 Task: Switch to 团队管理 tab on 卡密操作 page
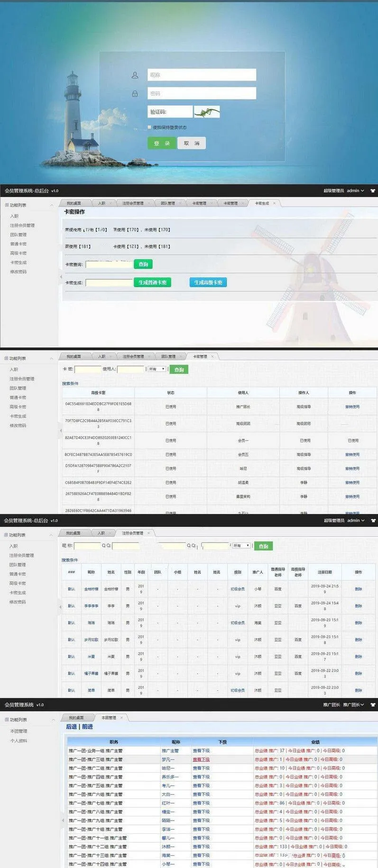(x=168, y=203)
